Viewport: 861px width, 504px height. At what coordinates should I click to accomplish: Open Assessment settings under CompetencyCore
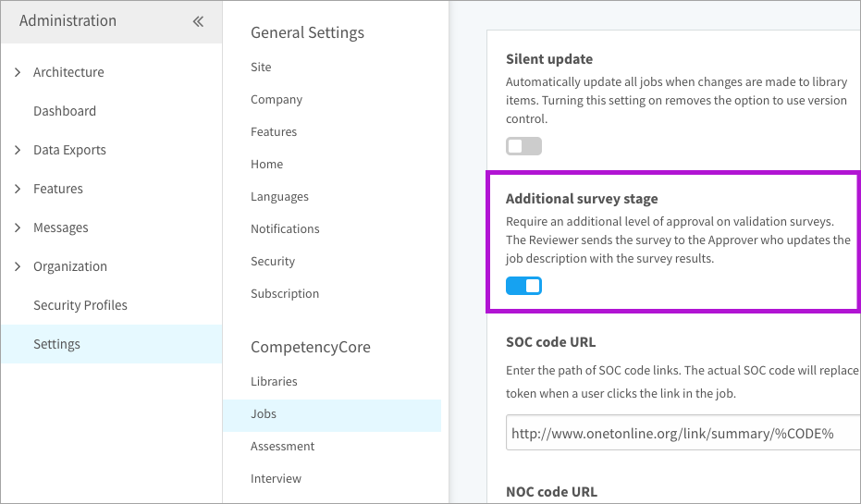[282, 446]
